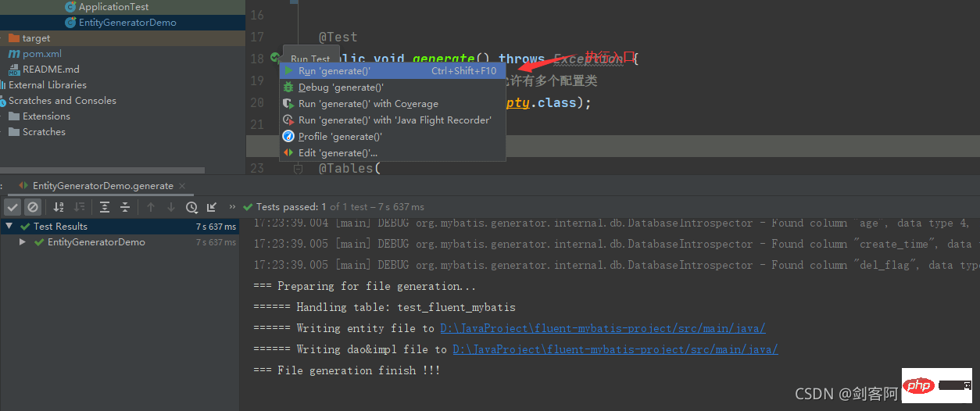
Task: Choose Edit 'generate()'... menu entry
Action: [392, 153]
